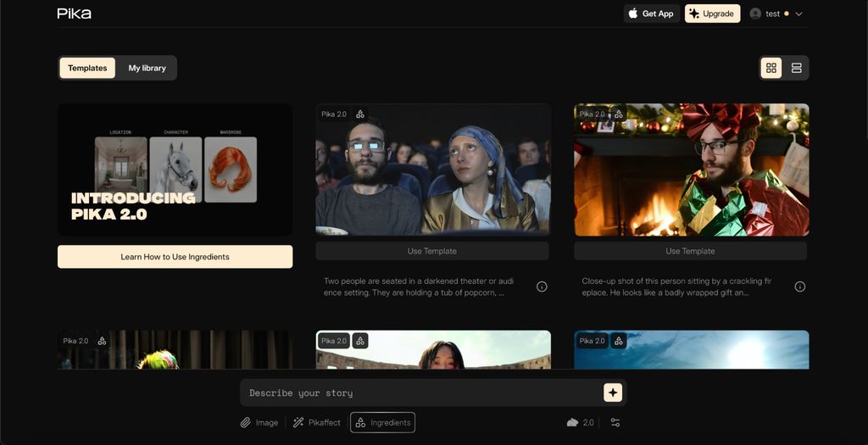This screenshot has height=445, width=868.
Task: Click the Get App button
Action: tap(651, 14)
